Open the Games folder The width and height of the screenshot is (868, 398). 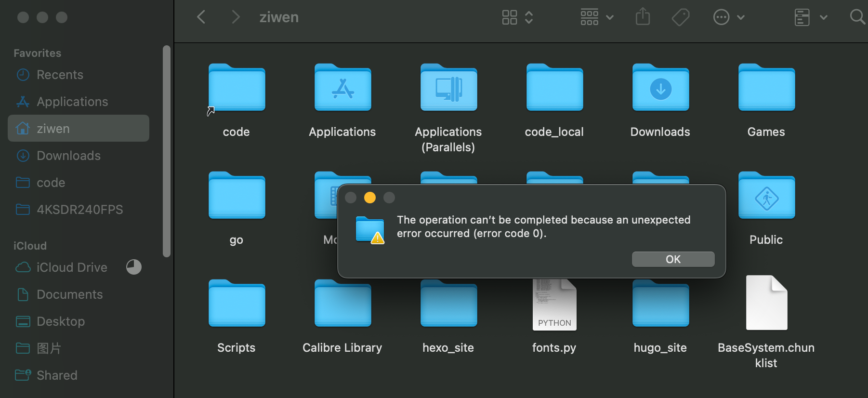pos(766,88)
